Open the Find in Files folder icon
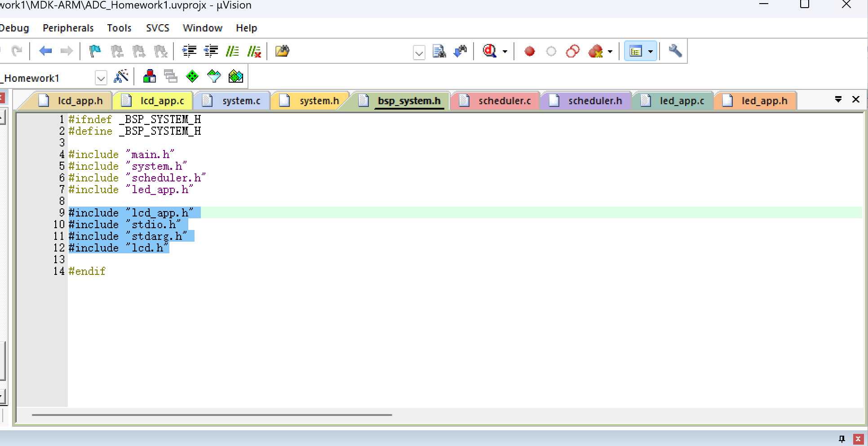868x446 pixels. click(x=282, y=51)
